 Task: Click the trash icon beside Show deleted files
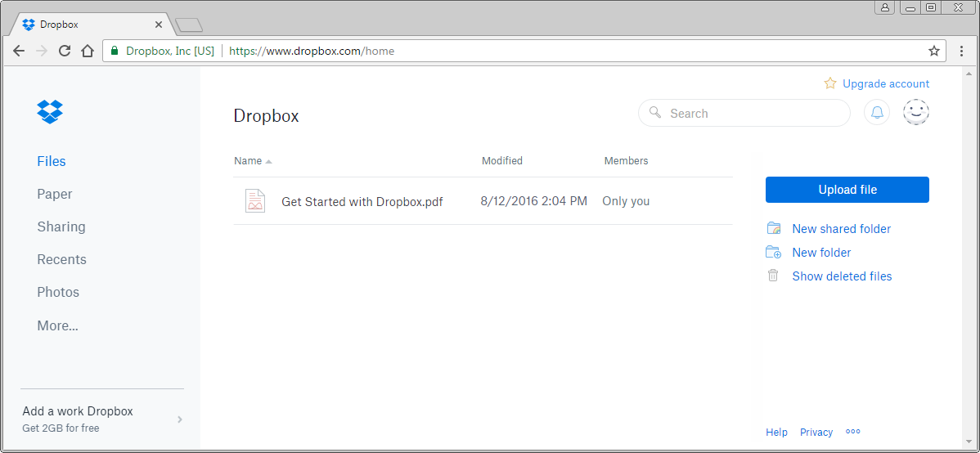pyautogui.click(x=774, y=276)
